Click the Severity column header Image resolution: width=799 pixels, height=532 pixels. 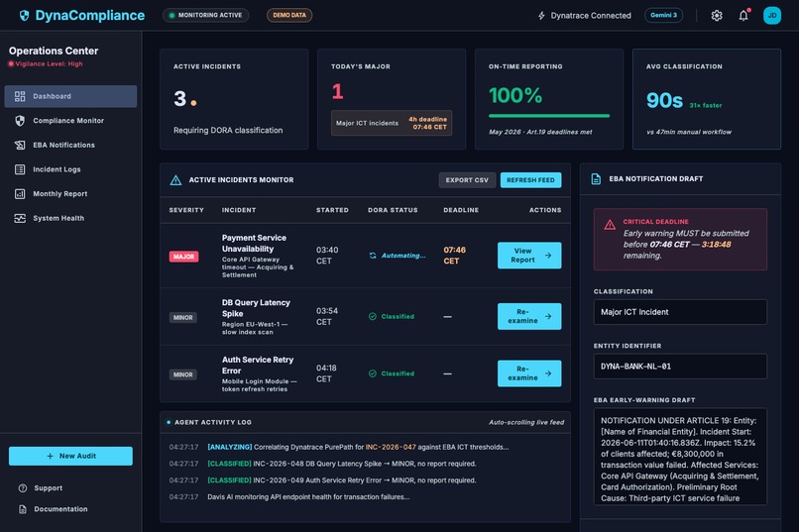point(186,210)
